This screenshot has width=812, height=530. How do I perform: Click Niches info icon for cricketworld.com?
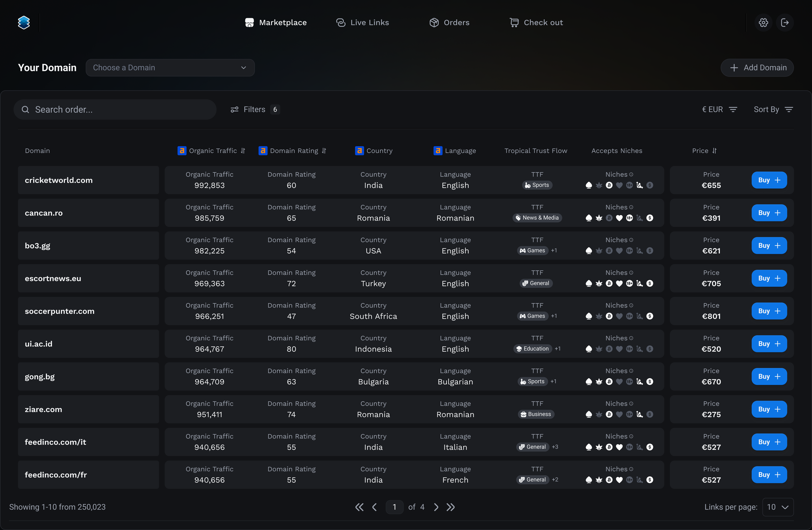click(631, 175)
